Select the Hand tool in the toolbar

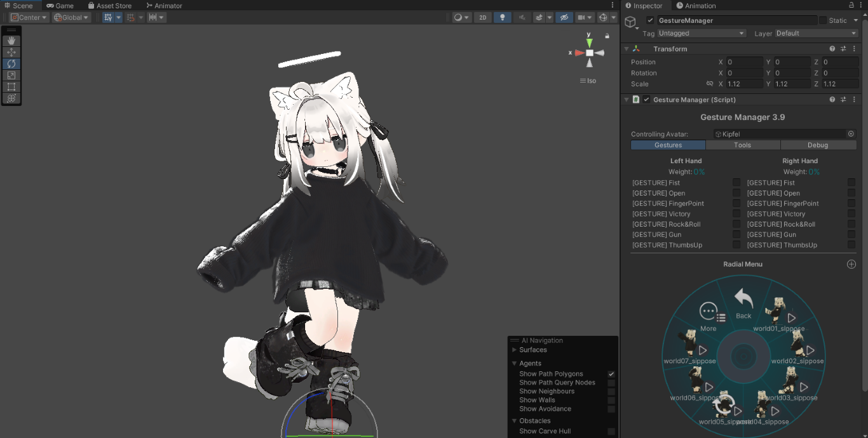coord(11,41)
